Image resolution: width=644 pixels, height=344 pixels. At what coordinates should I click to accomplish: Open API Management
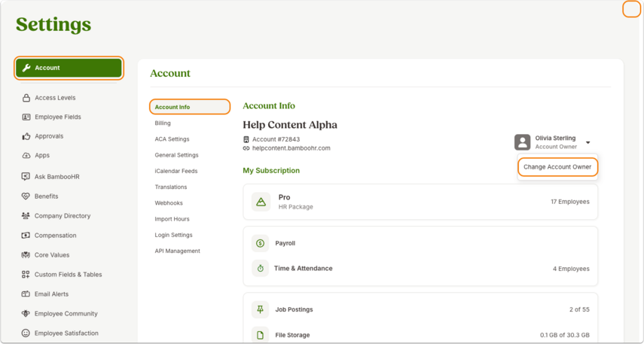coord(178,251)
